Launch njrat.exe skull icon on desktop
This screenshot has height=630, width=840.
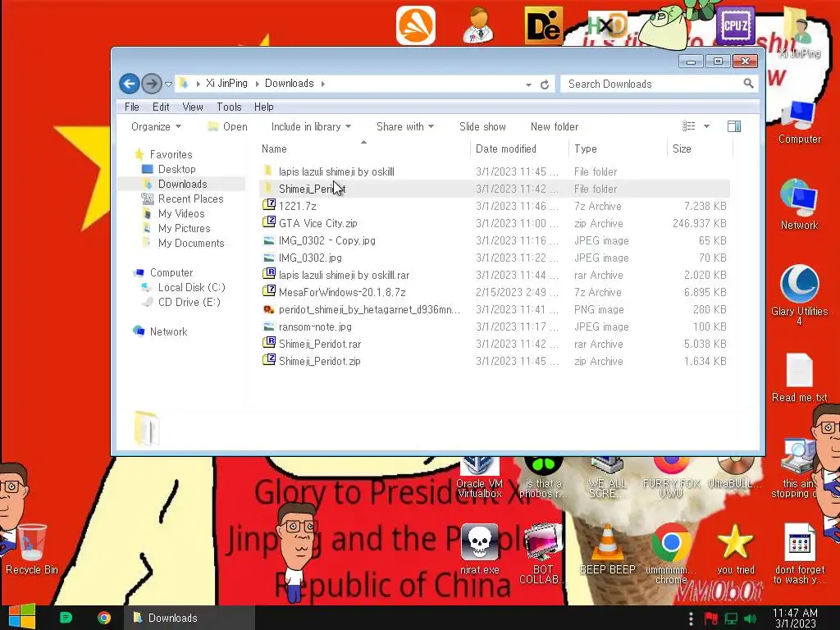pyautogui.click(x=479, y=550)
